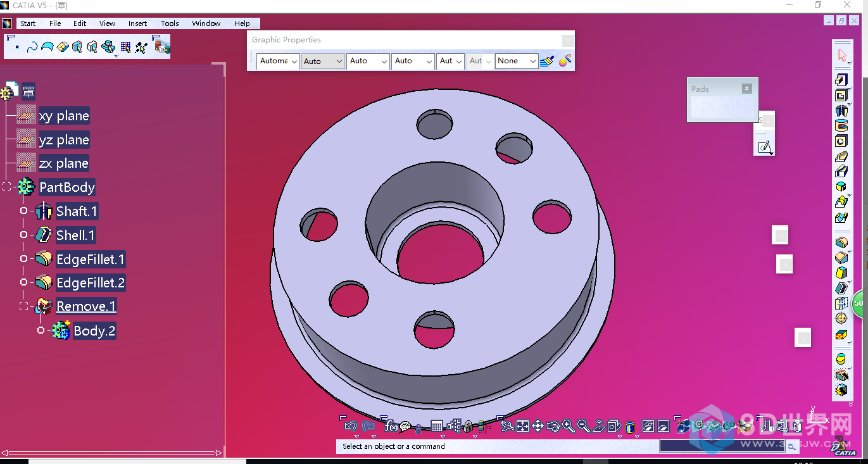Click the Zoom In magnifier icon
This screenshot has height=464, width=868.
coord(569,426)
